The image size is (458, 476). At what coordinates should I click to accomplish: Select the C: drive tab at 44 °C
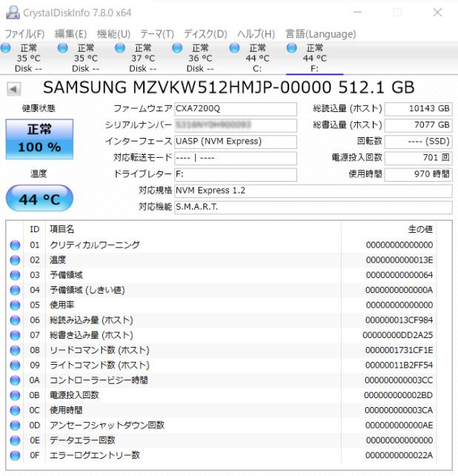coord(257,58)
